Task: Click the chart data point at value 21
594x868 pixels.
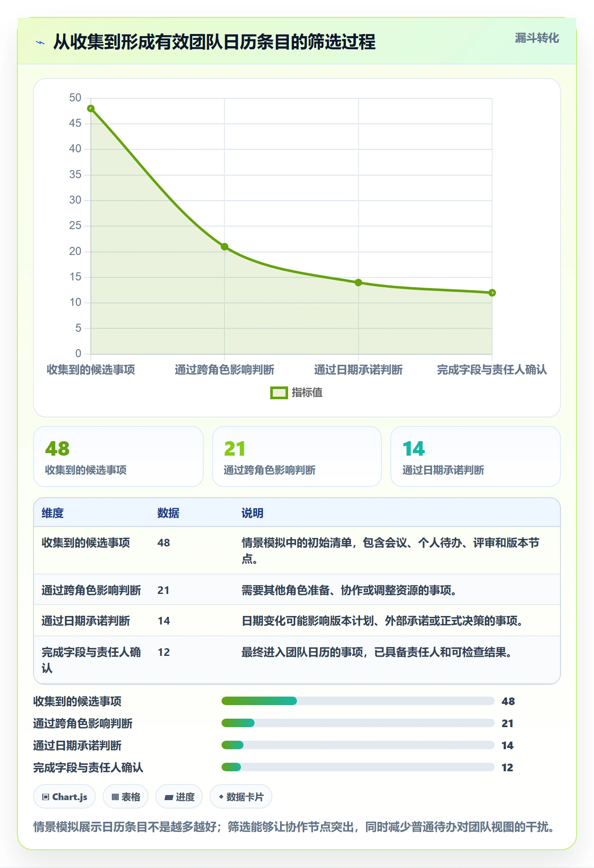Action: click(224, 247)
